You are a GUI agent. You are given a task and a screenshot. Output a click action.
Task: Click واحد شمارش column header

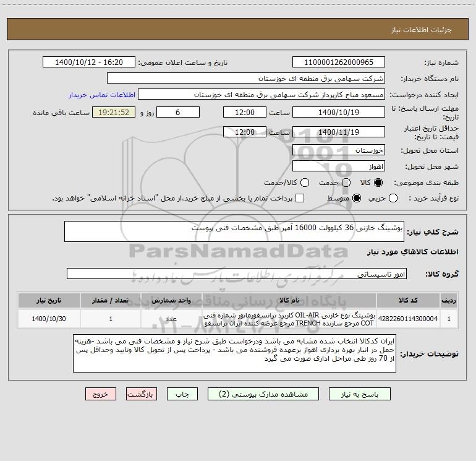click(171, 300)
